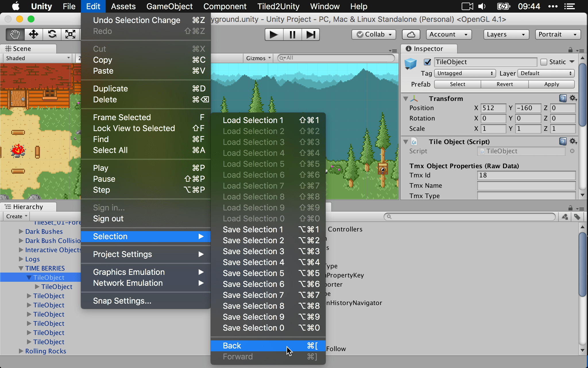588x368 pixels.
Task: Select the Rotate tool in toolbar
Action: [x=51, y=34]
